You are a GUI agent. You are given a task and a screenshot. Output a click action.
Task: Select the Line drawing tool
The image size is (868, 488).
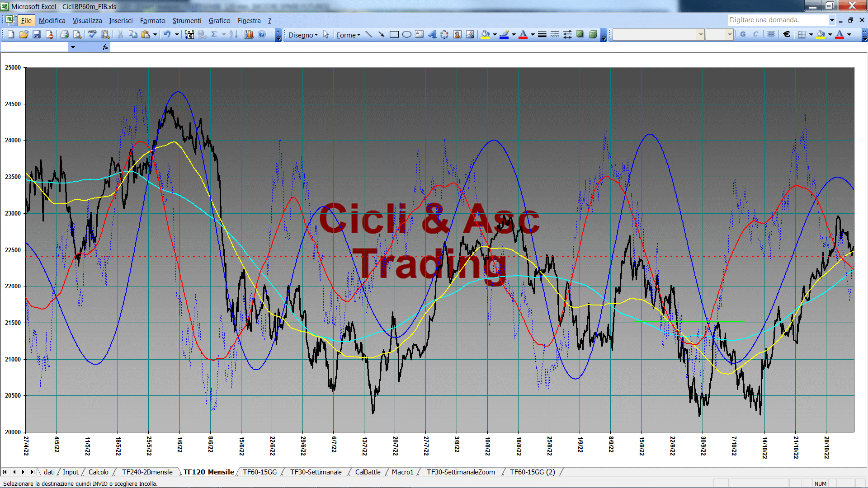368,35
